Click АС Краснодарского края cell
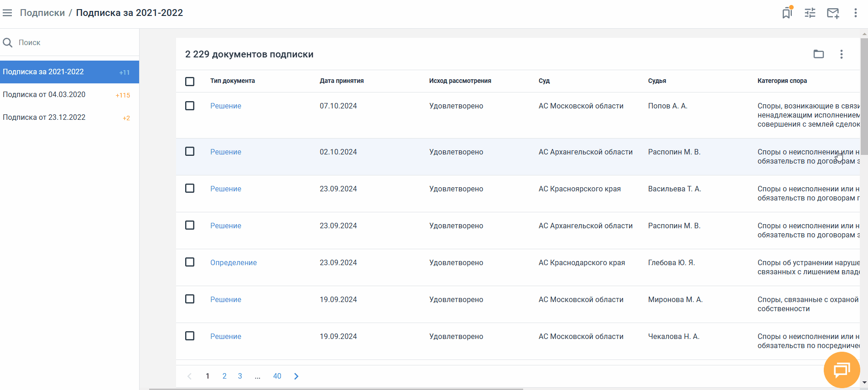 tap(582, 262)
